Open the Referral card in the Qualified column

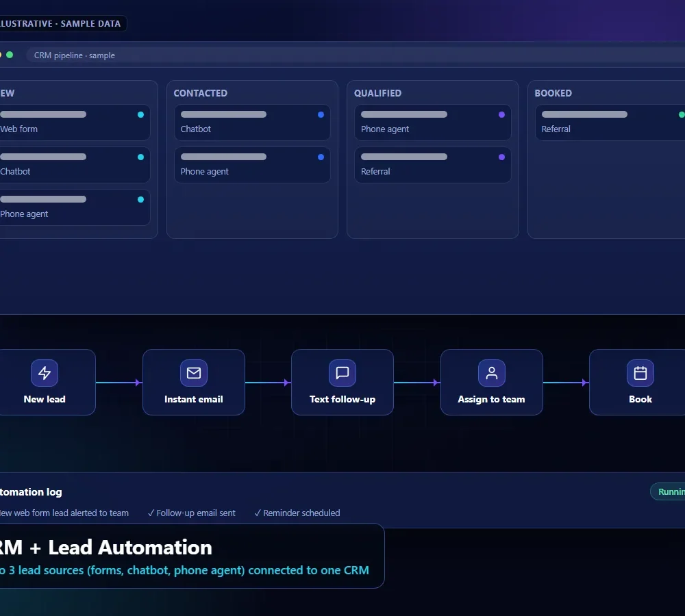(432, 164)
